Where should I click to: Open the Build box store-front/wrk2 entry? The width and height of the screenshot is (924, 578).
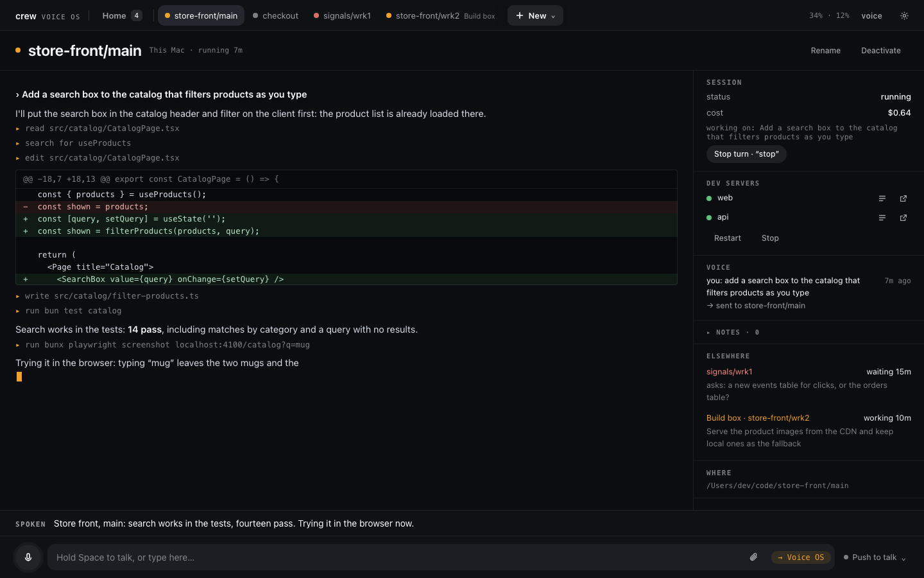pos(809,430)
